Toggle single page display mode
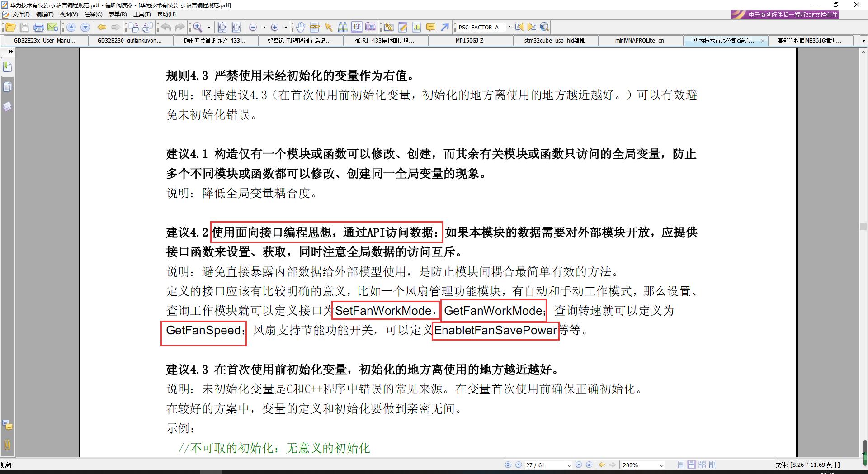Screen dimensions: 868x474 [680, 465]
